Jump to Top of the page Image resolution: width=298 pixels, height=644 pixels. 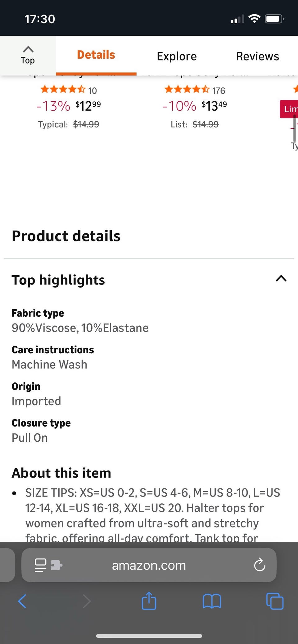pyautogui.click(x=28, y=55)
